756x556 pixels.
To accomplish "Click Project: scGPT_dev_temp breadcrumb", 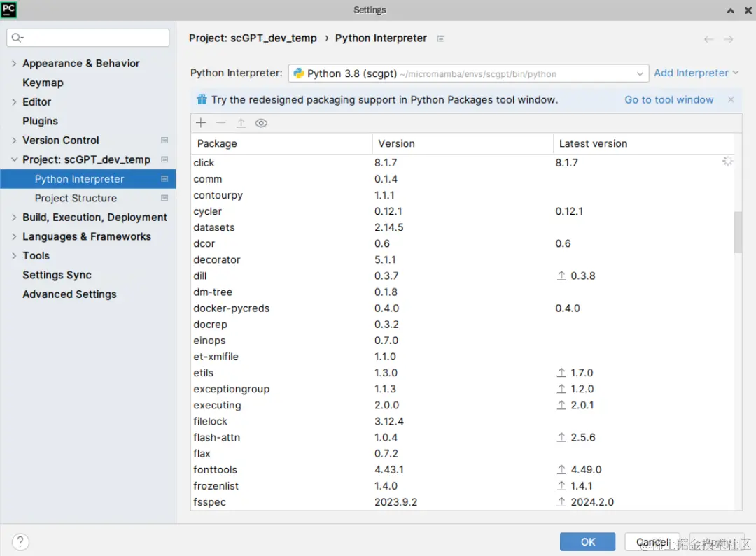I will point(253,38).
